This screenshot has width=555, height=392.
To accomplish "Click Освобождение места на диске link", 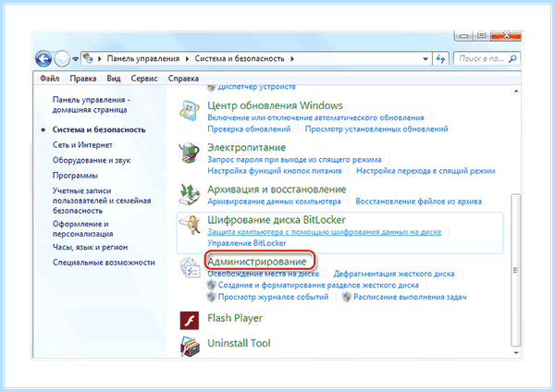I will (x=264, y=274).
